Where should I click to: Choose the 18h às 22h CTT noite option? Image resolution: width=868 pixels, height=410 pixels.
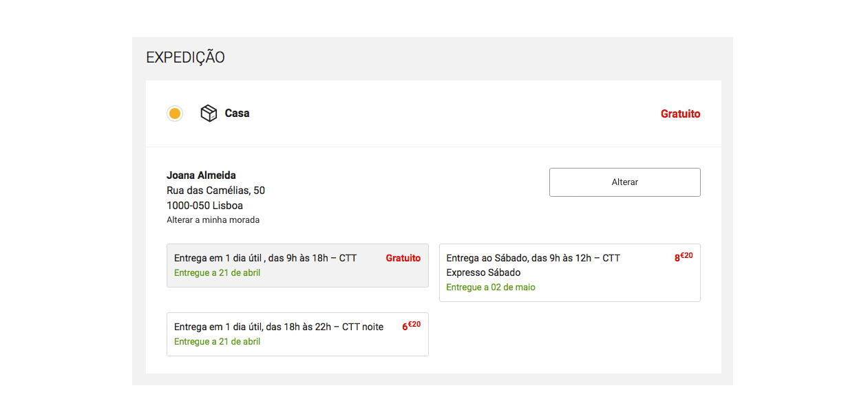[x=297, y=334]
